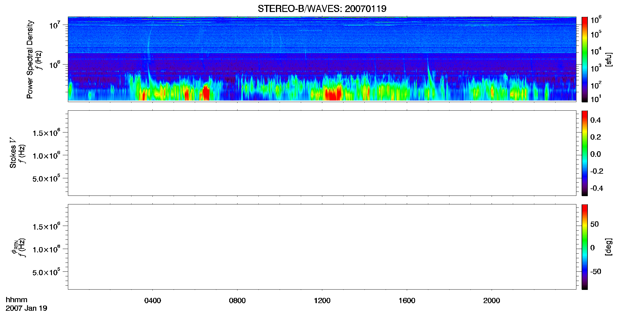Click the Stokes V colorbar
The height and width of the screenshot is (332, 644).
[585, 153]
